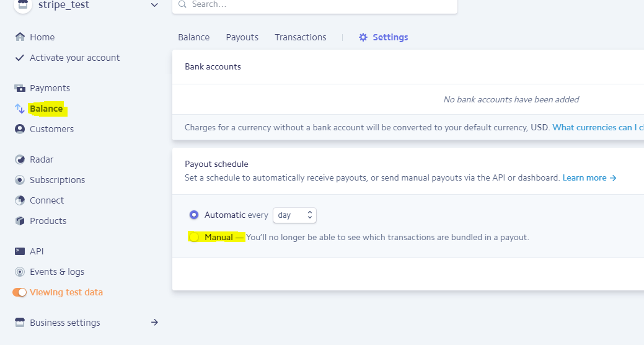Image resolution: width=644 pixels, height=345 pixels.
Task: Click the Connect globe icon
Action: (20, 200)
